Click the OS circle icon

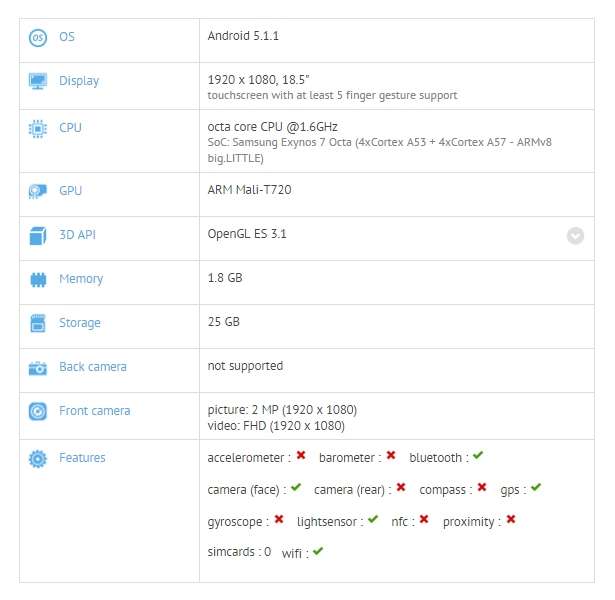[x=38, y=38]
